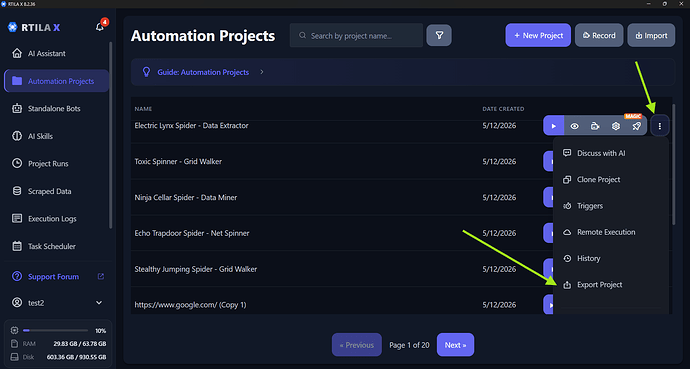Click the project name search field
This screenshot has height=369, width=690.
click(356, 36)
